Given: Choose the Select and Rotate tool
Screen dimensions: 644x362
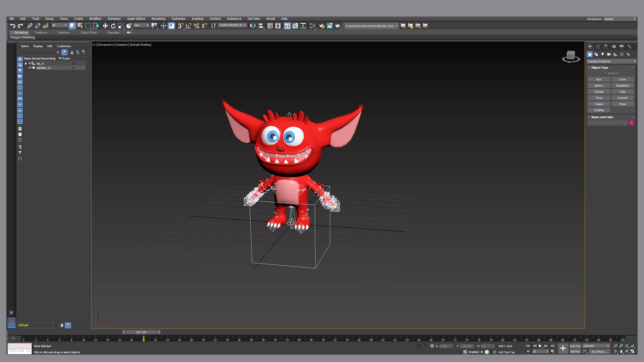Looking at the screenshot, I should (113, 26).
